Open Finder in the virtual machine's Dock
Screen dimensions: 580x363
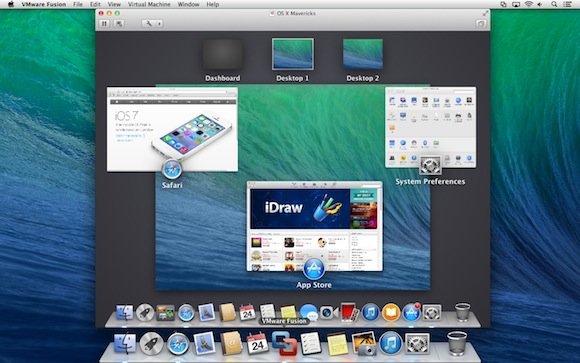(x=124, y=312)
